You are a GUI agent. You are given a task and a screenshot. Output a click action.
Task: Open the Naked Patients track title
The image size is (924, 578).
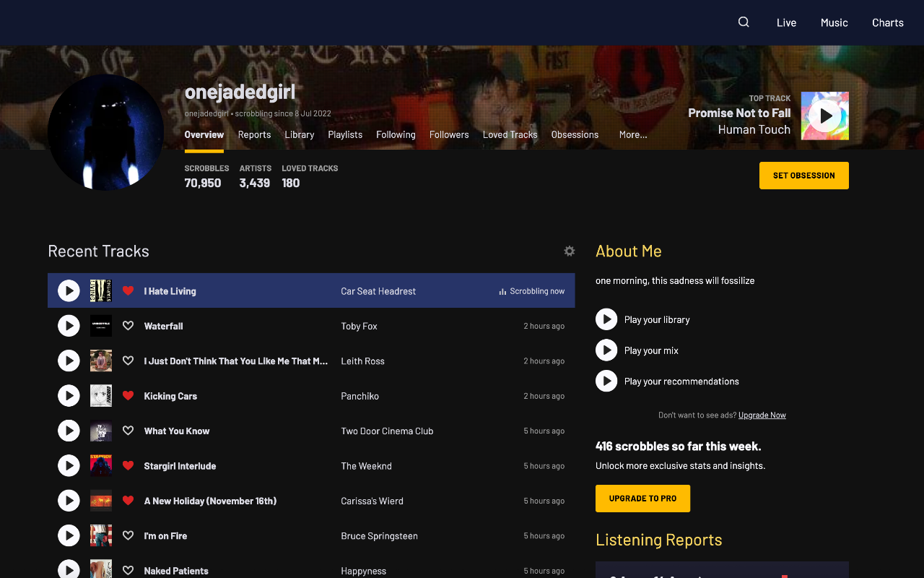(x=176, y=571)
